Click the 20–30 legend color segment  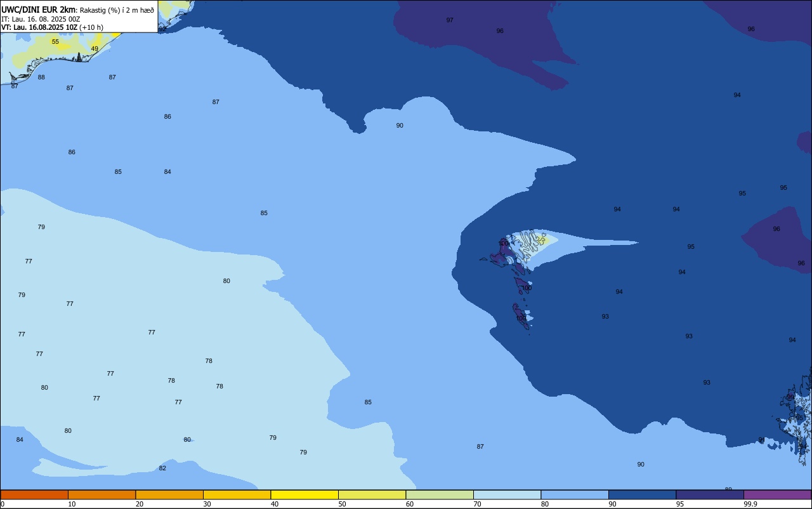pos(169,494)
